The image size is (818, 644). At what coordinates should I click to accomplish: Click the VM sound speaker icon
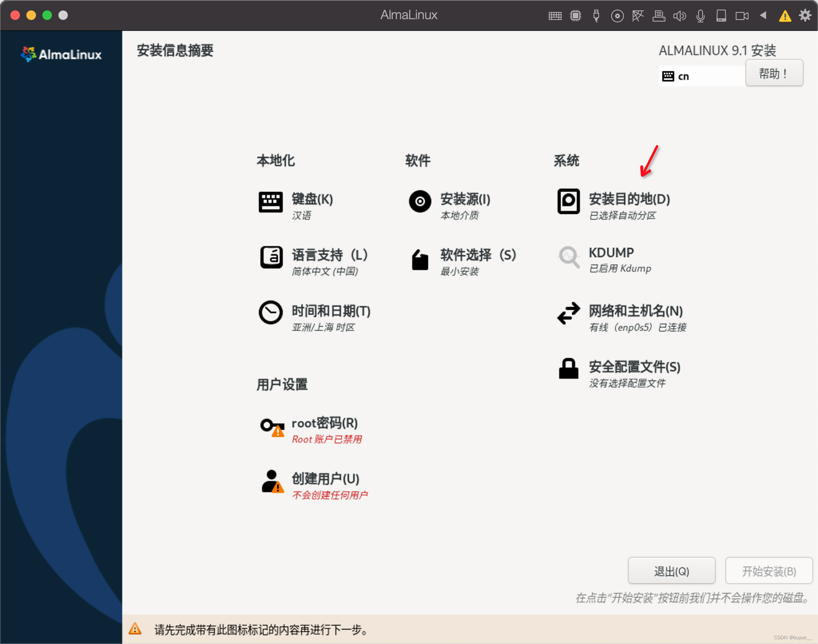click(x=680, y=15)
